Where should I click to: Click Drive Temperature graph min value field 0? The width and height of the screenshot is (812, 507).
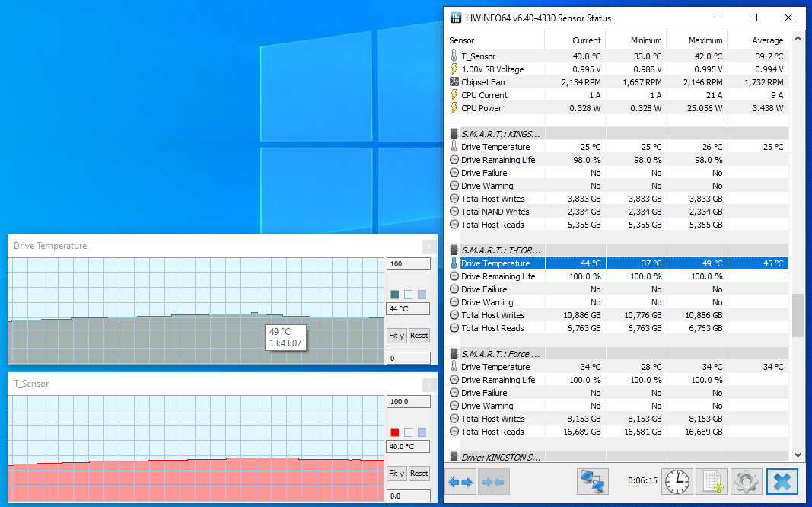point(408,358)
